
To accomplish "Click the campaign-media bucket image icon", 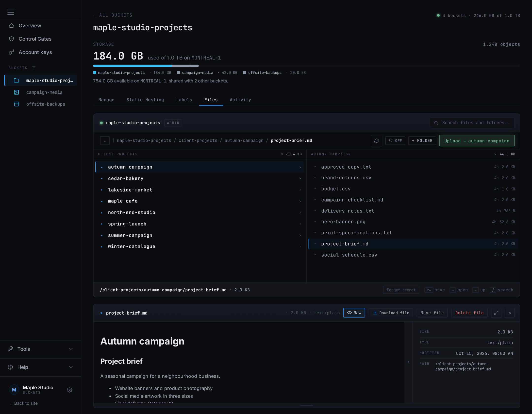I will click(17, 92).
